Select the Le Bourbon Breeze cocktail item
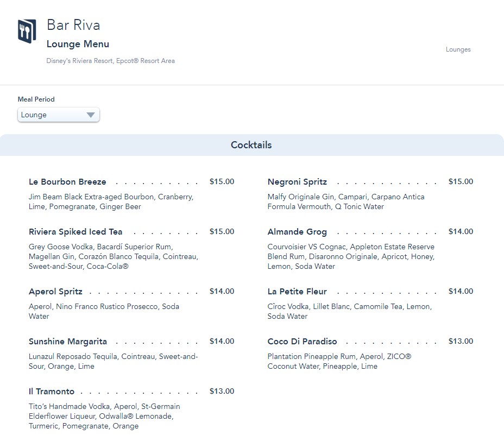The height and width of the screenshot is (441, 504). click(67, 182)
